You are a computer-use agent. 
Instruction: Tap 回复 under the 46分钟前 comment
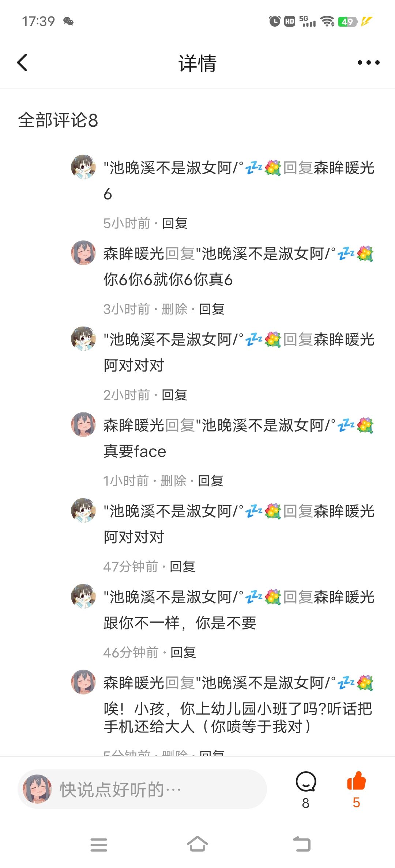coord(184,652)
